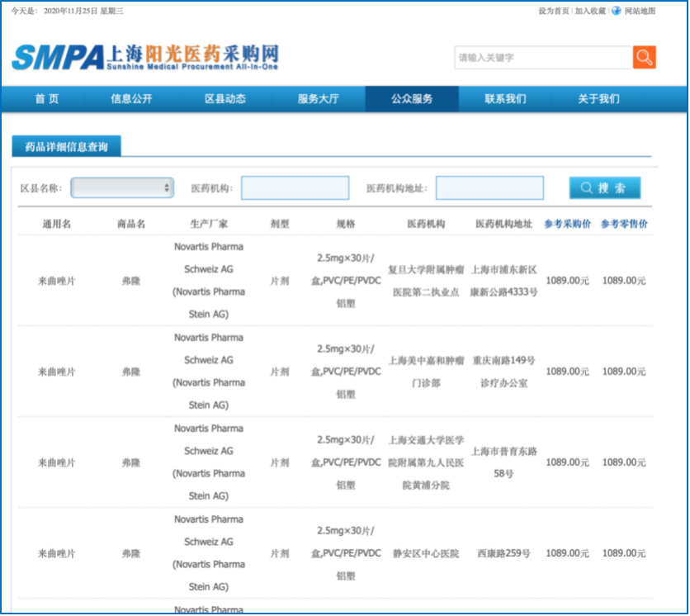Image resolution: width=690 pixels, height=616 pixels.
Task: Click 上海交通大学医学院附属第九人民医院黄浦分院 cell
Action: coord(426,462)
